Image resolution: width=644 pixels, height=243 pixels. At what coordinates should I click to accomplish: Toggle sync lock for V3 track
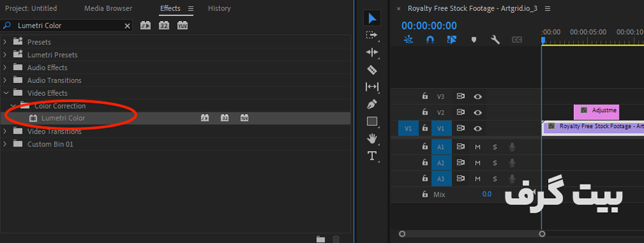point(460,96)
